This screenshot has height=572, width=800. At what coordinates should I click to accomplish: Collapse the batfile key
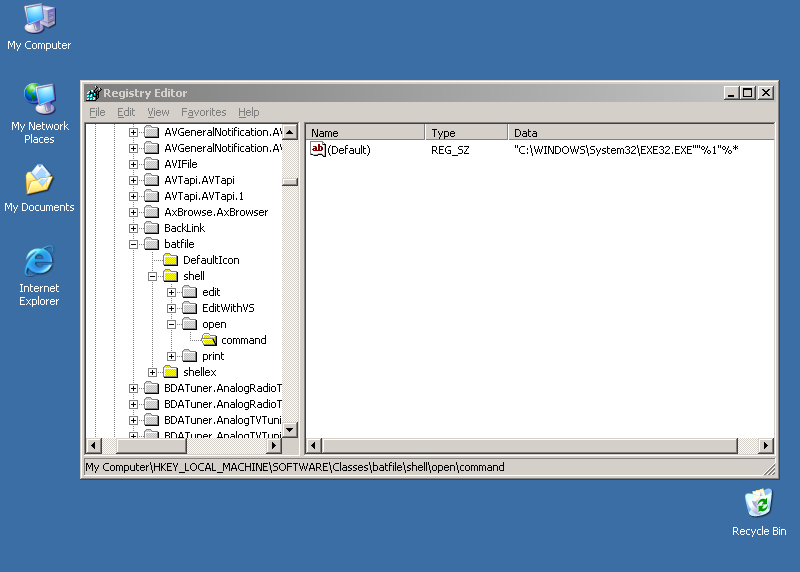(x=133, y=244)
